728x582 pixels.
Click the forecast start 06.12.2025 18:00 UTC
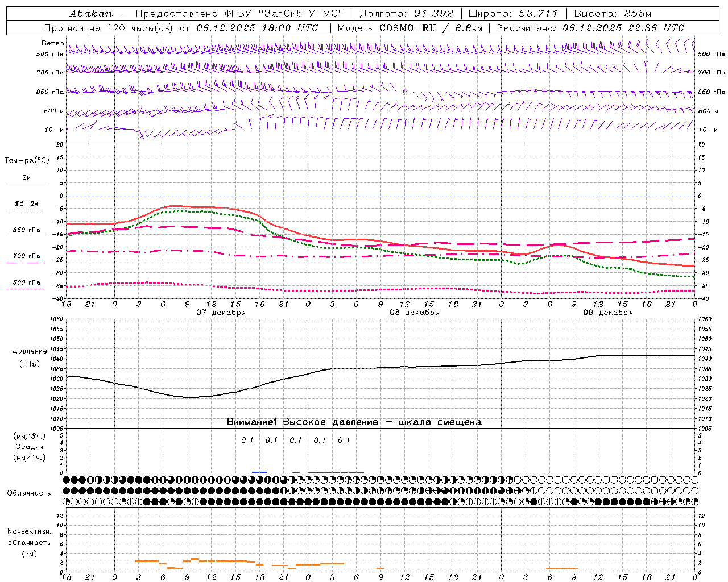(x=257, y=28)
